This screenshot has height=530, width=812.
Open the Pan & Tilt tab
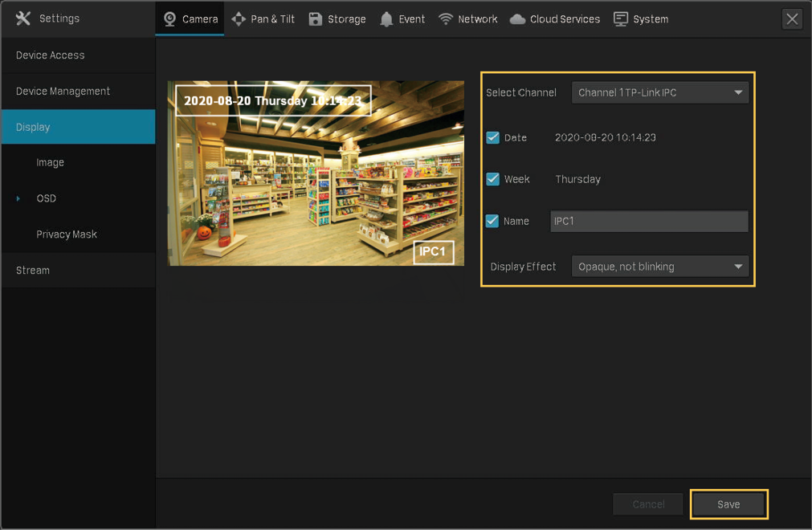[x=263, y=19]
